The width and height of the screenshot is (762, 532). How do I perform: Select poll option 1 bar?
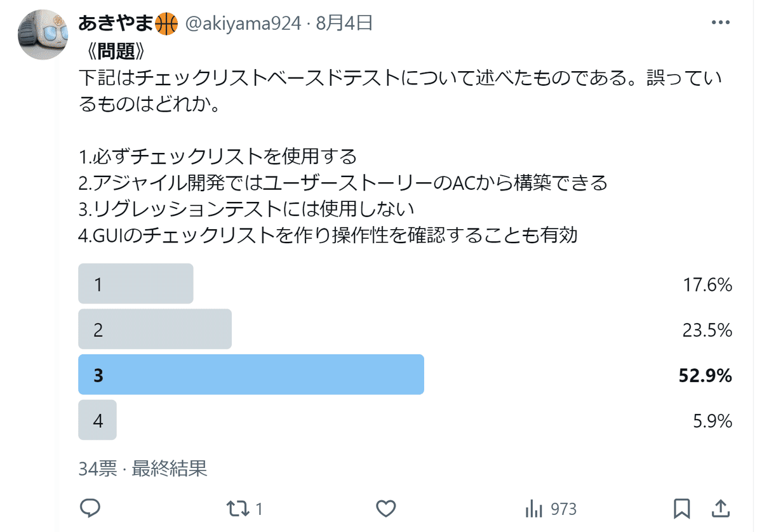pyautogui.click(x=135, y=284)
